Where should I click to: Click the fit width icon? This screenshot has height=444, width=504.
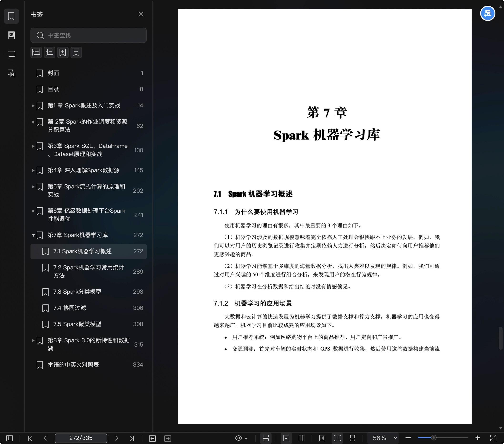[x=353, y=438]
